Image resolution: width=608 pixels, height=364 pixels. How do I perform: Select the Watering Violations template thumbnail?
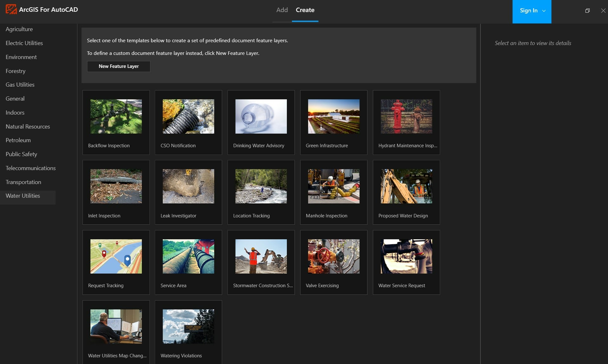188,327
